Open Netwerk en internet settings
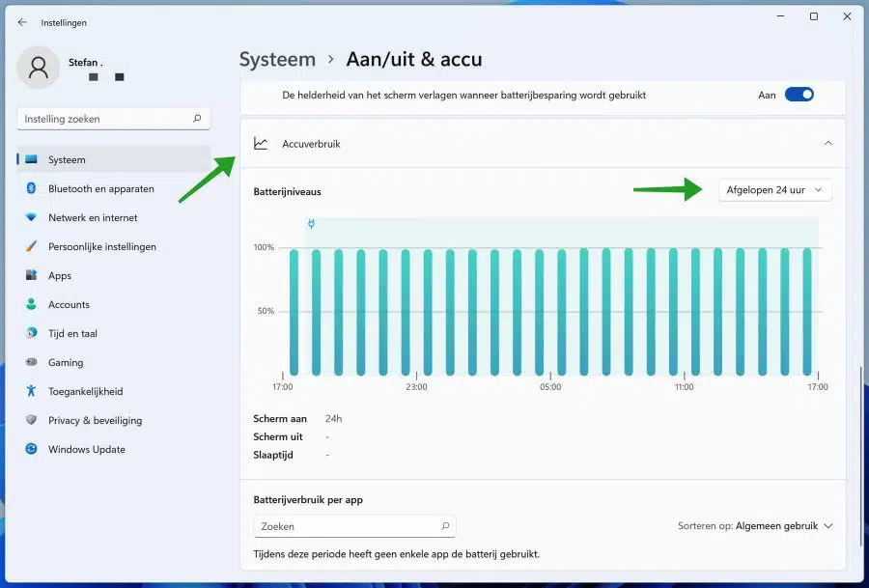This screenshot has width=869, height=588. [x=113, y=218]
